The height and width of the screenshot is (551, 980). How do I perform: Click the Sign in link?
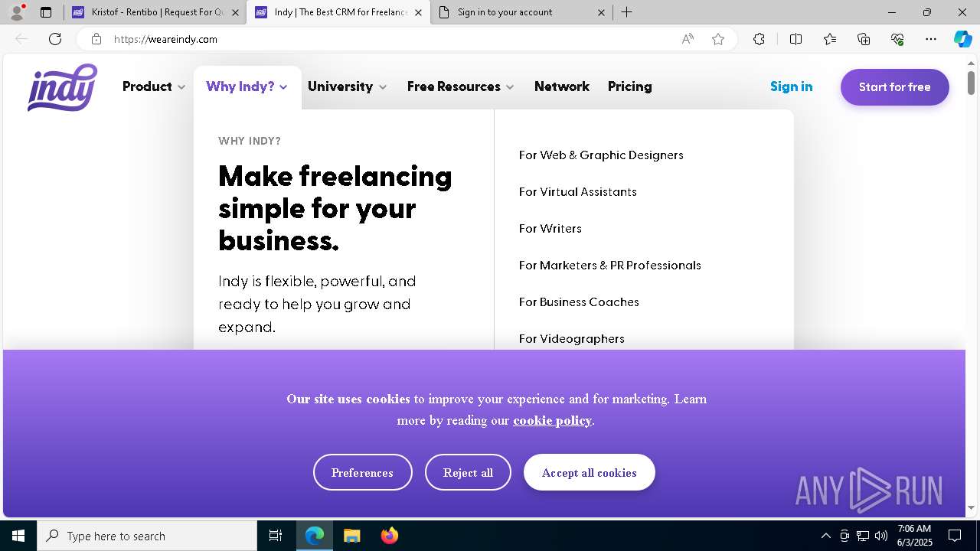(x=792, y=86)
